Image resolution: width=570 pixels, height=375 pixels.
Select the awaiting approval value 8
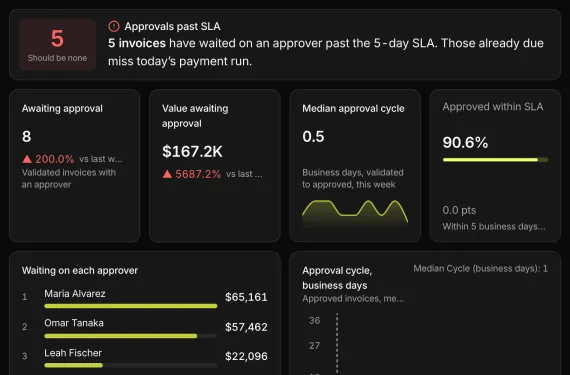(x=27, y=137)
